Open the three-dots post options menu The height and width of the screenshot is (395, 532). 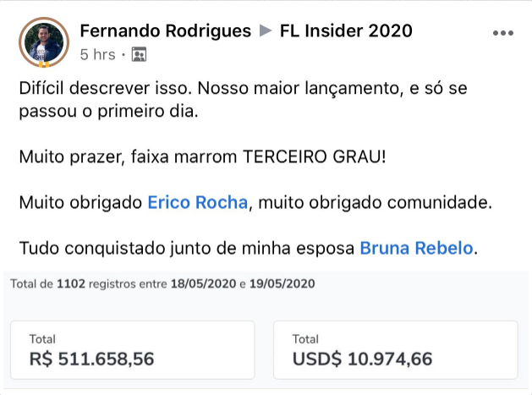pos(503,33)
